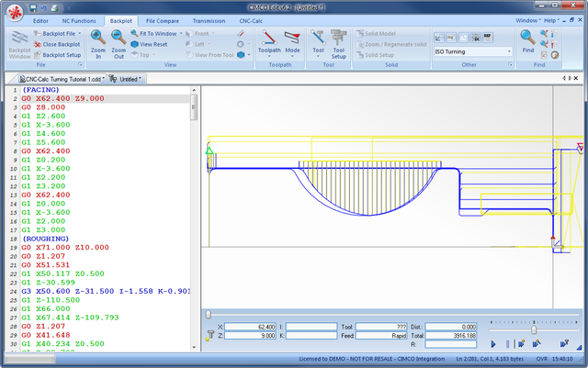
Task: Click the skip to next tool button
Action: (537, 343)
